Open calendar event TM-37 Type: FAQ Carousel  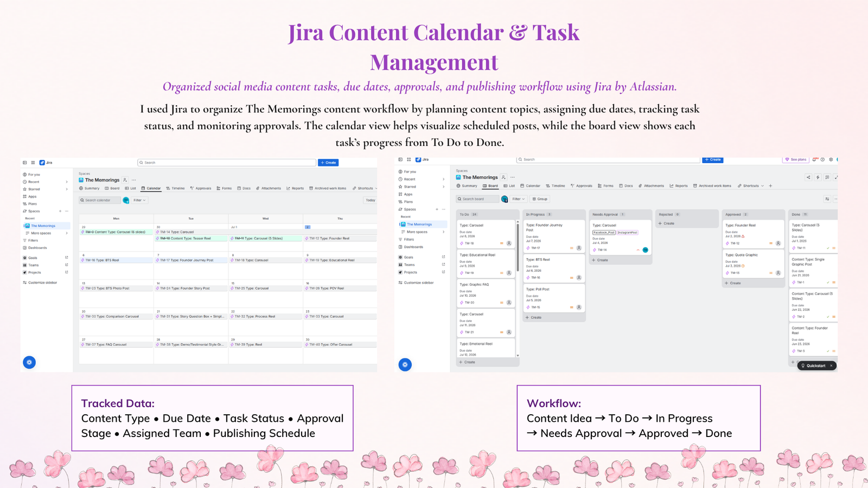tap(117, 344)
